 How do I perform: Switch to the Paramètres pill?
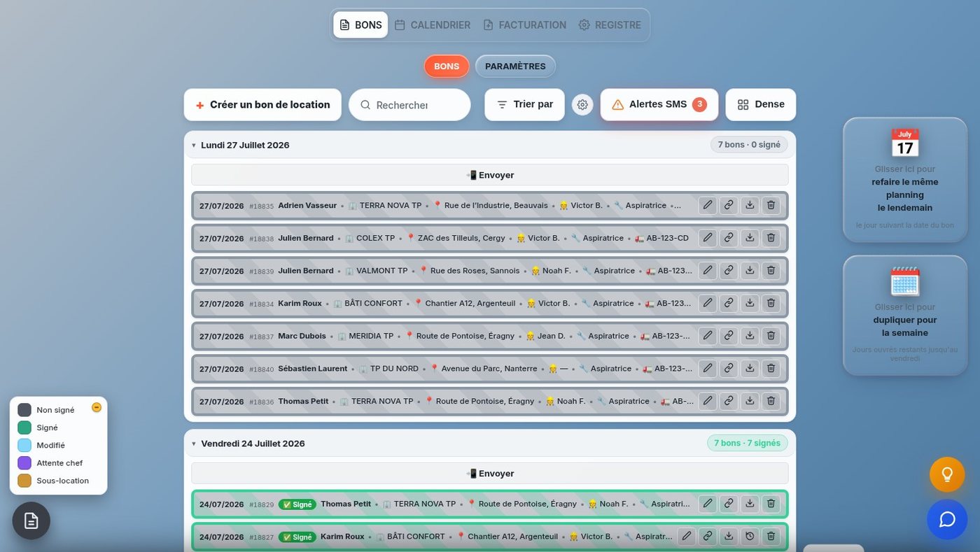pos(515,66)
